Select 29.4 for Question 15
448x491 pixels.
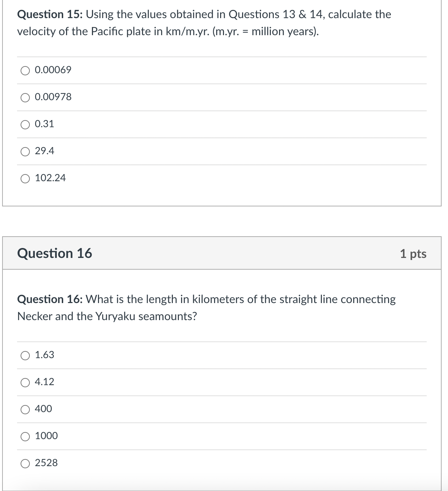24,151
